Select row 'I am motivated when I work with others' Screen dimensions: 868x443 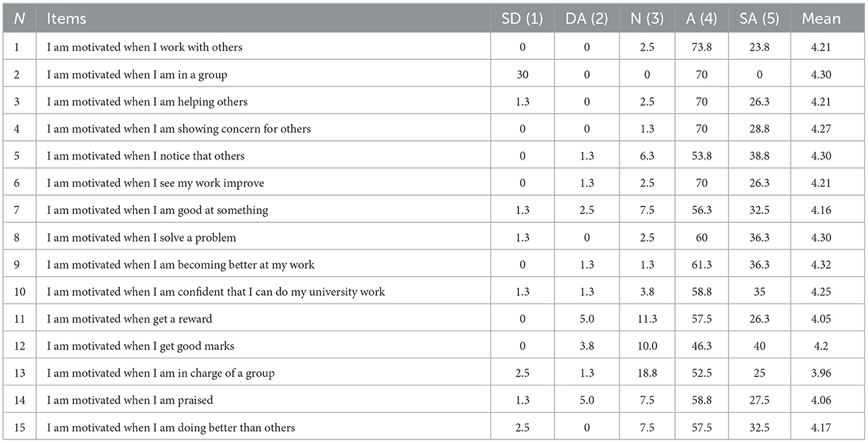(434, 47)
